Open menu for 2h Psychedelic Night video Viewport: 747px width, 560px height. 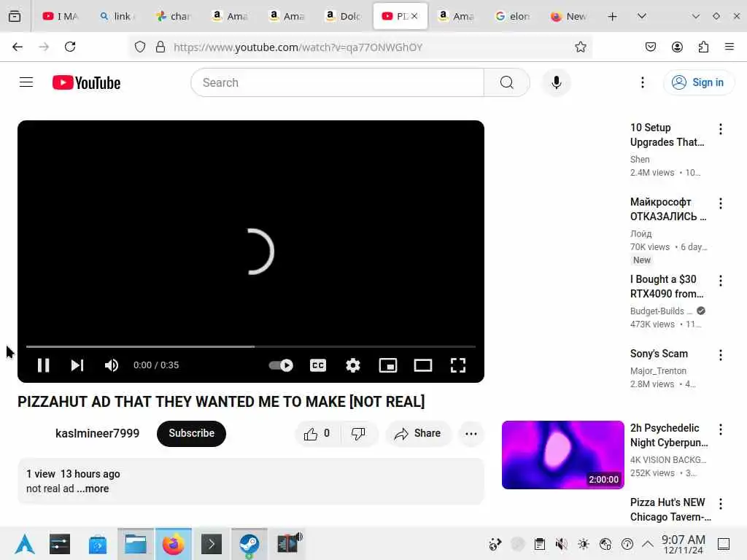click(x=720, y=429)
